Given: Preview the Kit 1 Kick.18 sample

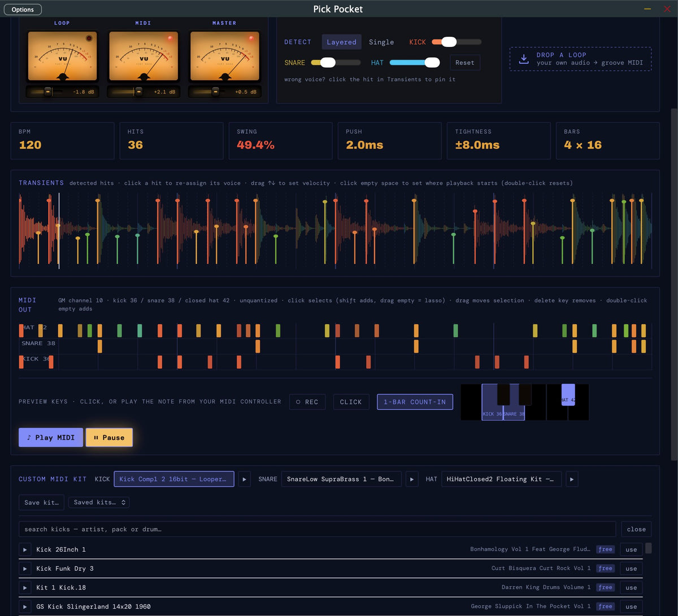Looking at the screenshot, I should coord(25,588).
